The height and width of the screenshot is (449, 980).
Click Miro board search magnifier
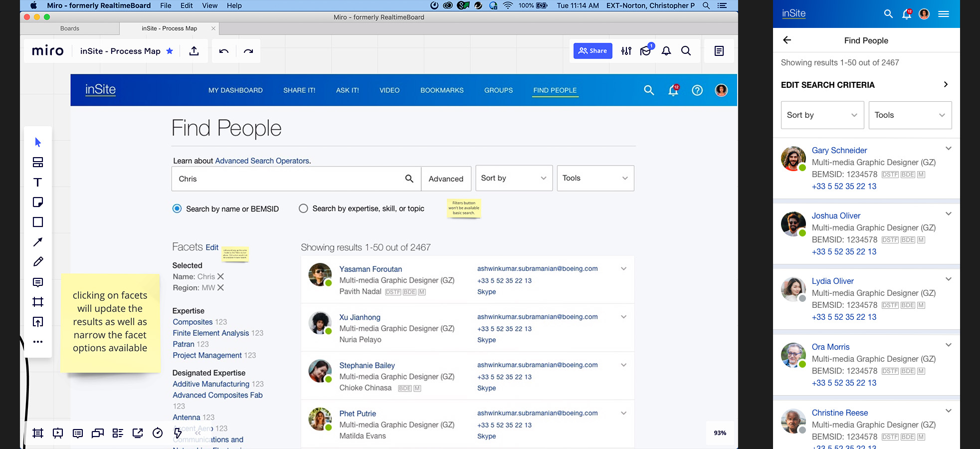(x=686, y=51)
